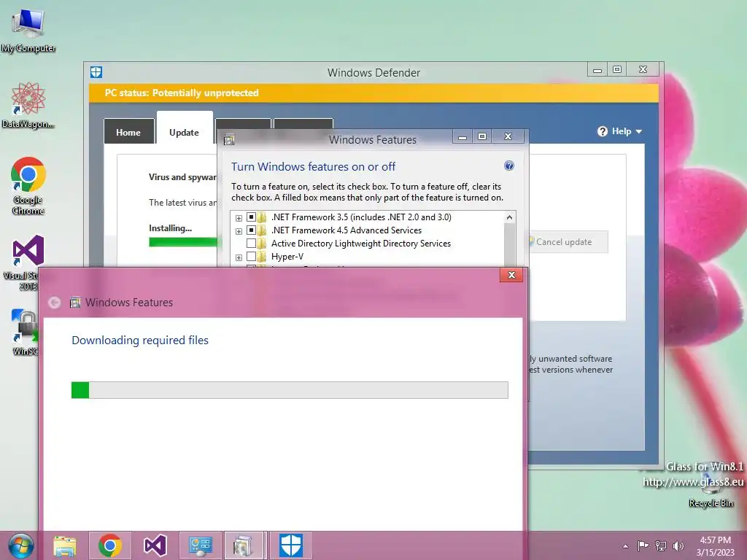Expand the Hyper-V tree node
The image size is (747, 560).
239,257
